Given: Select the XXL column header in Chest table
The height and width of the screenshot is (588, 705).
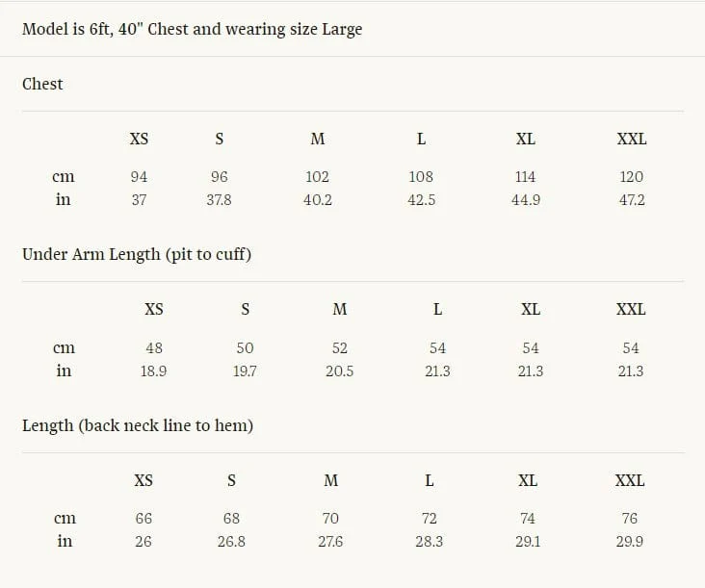Looking at the screenshot, I should 632,139.
